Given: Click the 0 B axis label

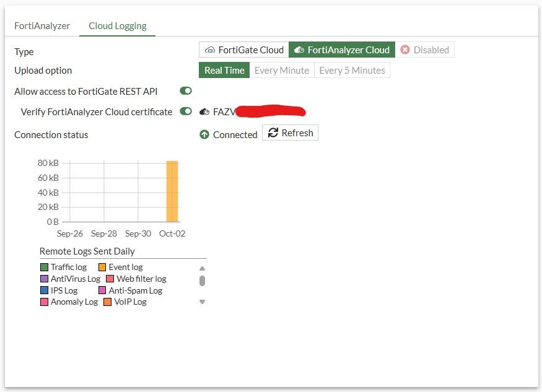Looking at the screenshot, I should point(53,222).
